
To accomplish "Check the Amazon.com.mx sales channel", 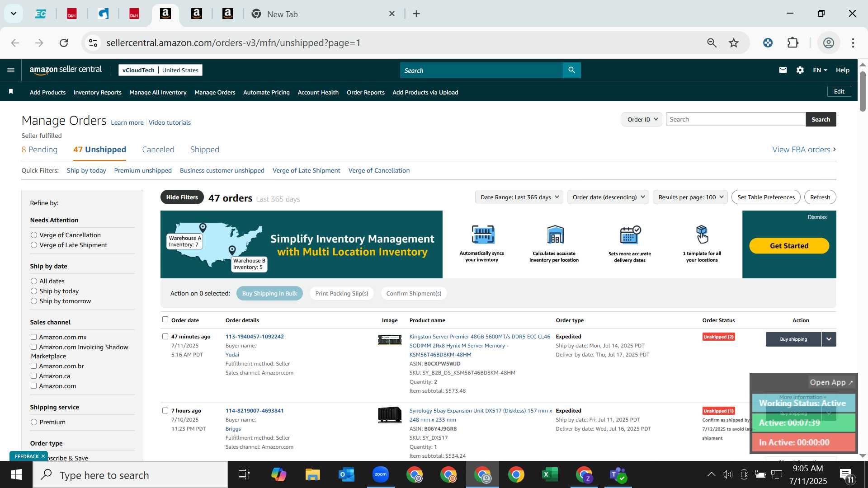I will (33, 337).
